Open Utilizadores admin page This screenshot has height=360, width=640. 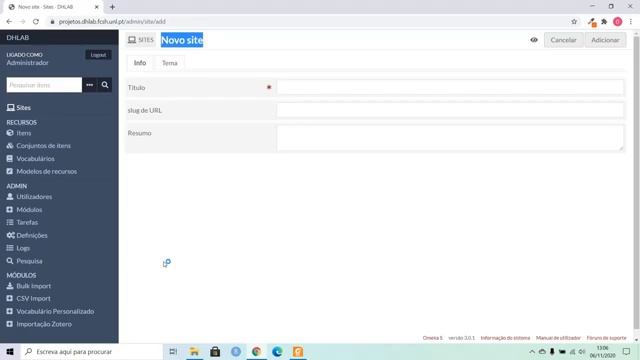(x=29, y=197)
